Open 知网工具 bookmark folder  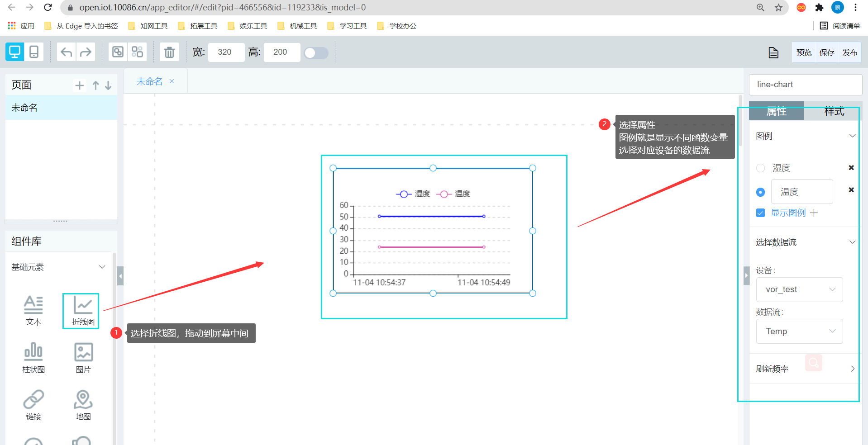pyautogui.click(x=148, y=26)
